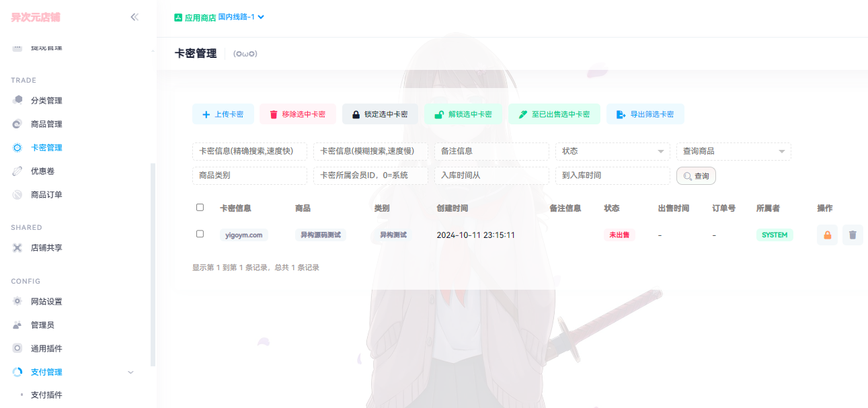Click the orange lock icon in the row actions
868x408 pixels.
pyautogui.click(x=827, y=235)
